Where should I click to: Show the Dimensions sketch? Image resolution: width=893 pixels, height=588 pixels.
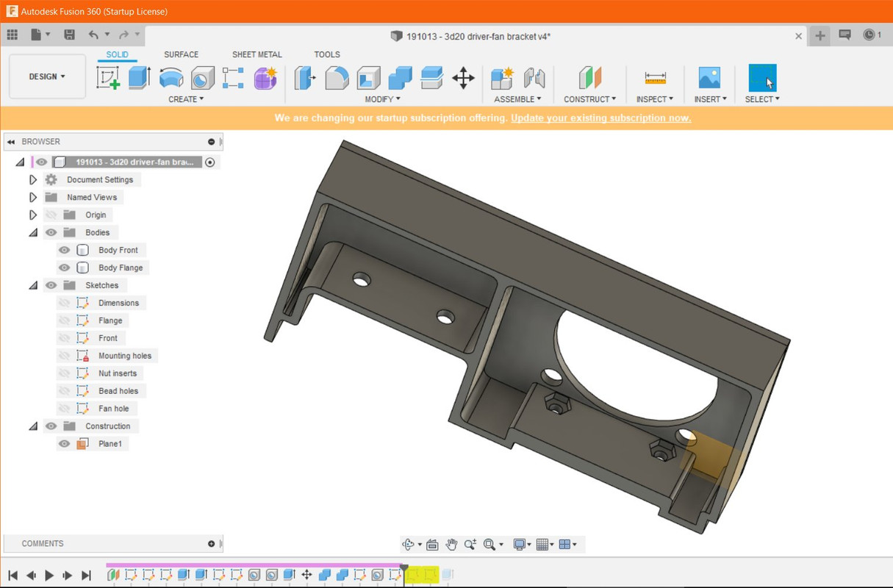point(64,303)
